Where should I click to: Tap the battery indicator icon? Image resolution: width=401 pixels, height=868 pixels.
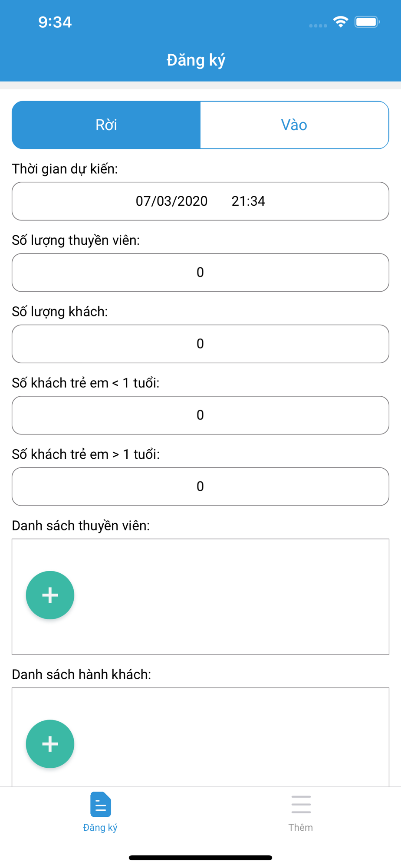tap(367, 22)
